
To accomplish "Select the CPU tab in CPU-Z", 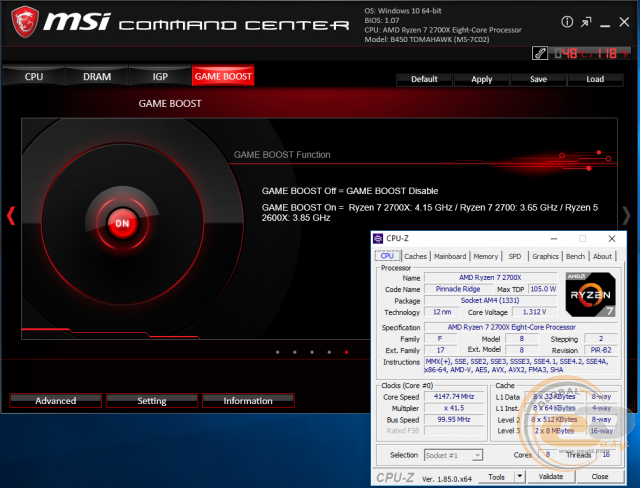I will coord(387,256).
